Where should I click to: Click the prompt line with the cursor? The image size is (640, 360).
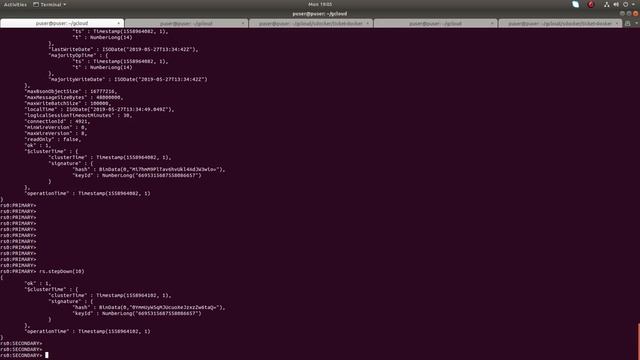point(24,355)
